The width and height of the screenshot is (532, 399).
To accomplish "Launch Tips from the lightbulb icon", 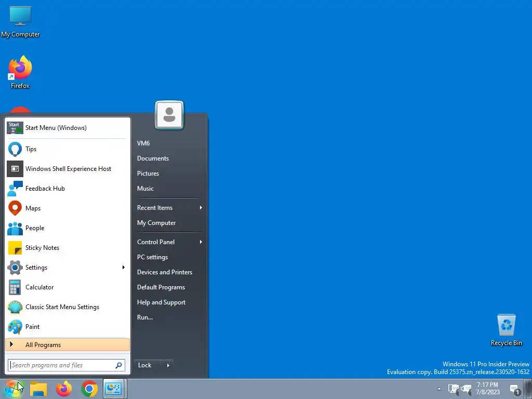I will pos(15,149).
